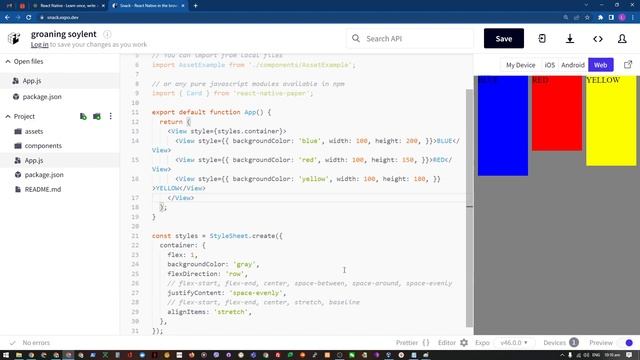
Task: Click the Prettier format button
Action: 413,342
